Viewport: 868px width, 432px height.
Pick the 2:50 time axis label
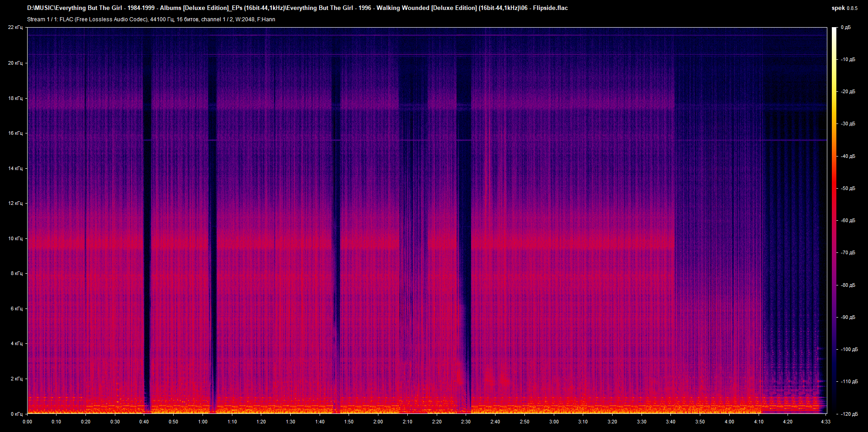tap(524, 422)
